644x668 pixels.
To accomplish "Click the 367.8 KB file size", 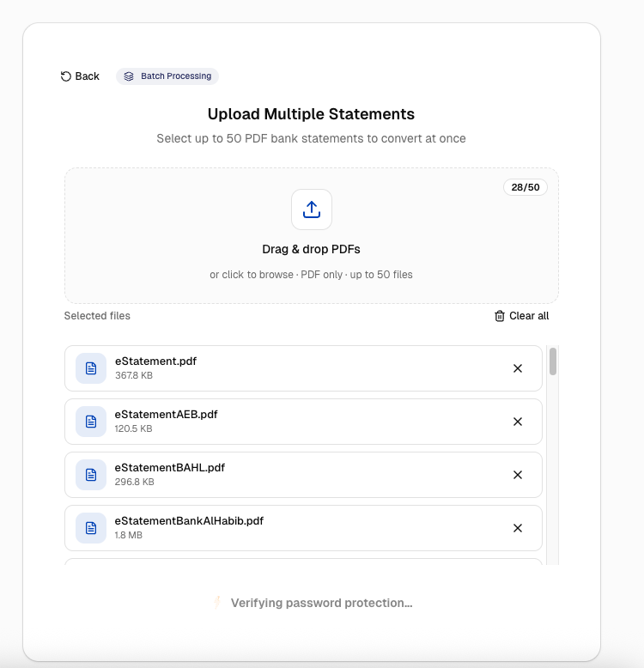I will click(134, 376).
